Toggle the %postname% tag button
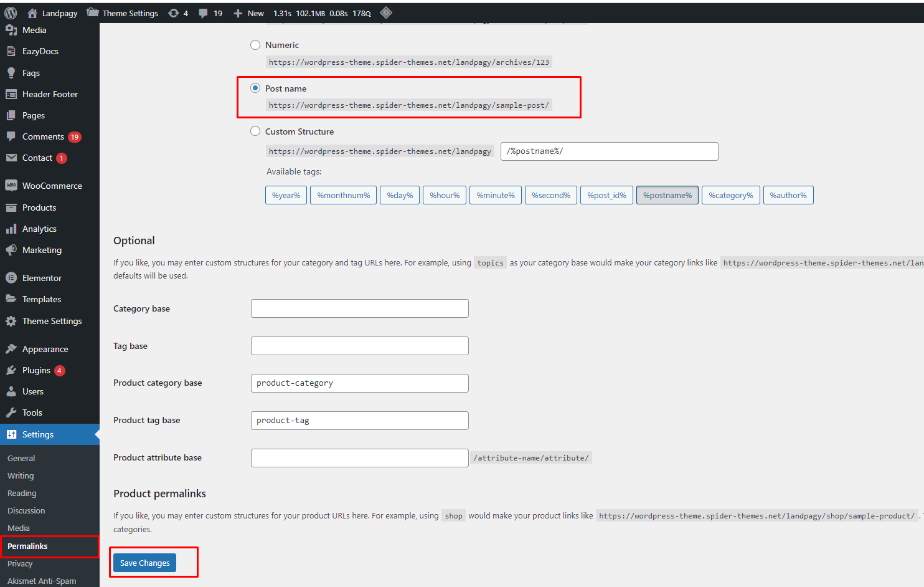 [667, 195]
